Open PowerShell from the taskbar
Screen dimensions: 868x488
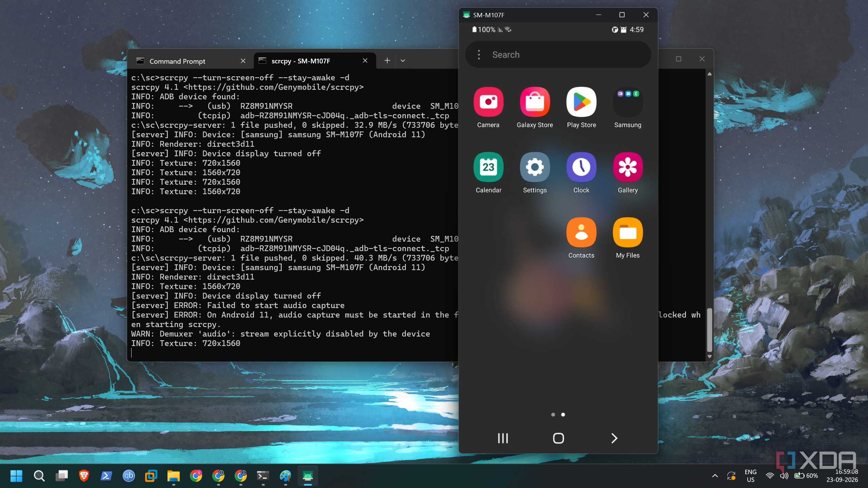coord(106,476)
